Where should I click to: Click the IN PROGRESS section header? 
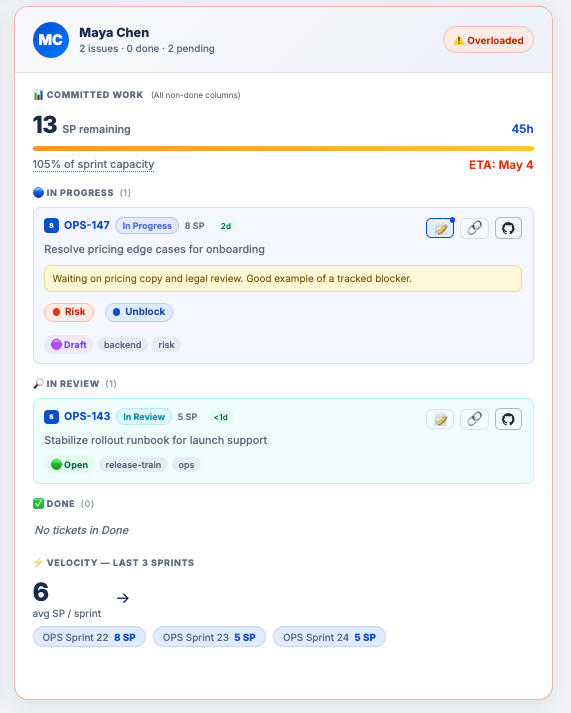82,193
